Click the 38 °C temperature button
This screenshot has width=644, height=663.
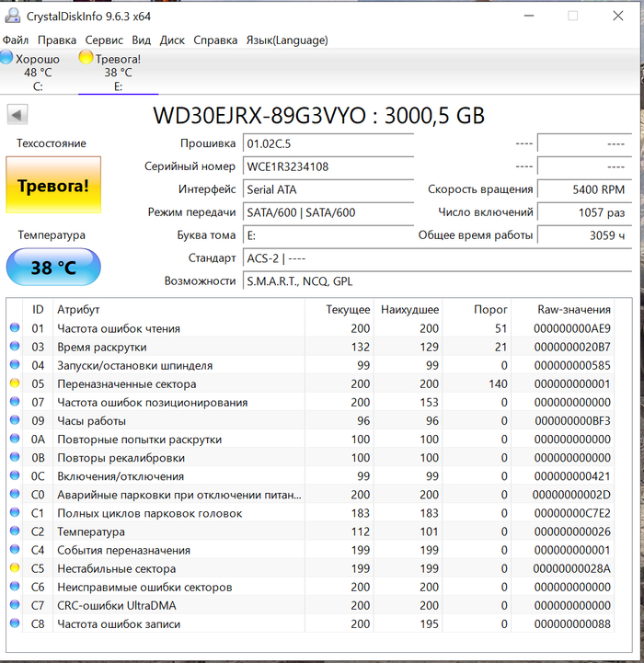(53, 268)
